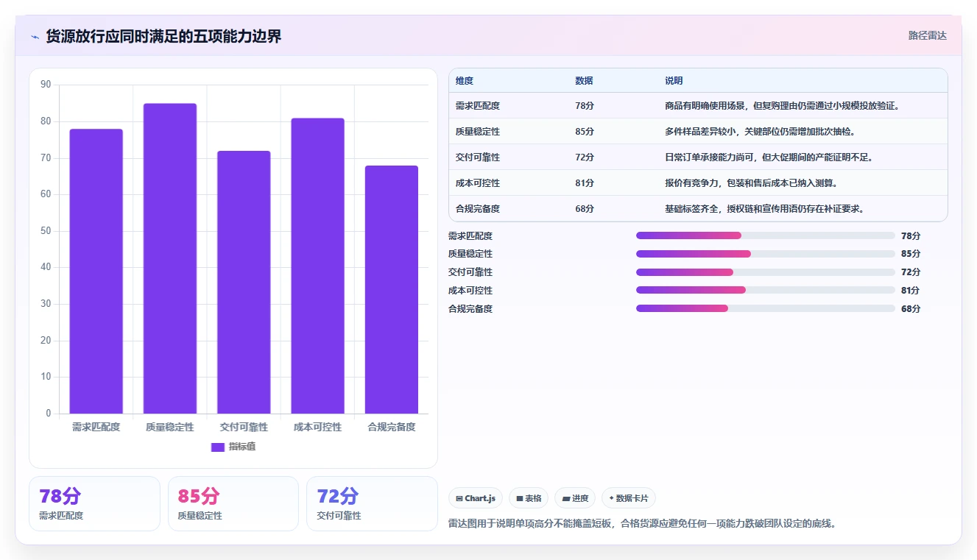The height and width of the screenshot is (560, 977).
Task: Click the 需求匹配度 progress bar
Action: (766, 235)
